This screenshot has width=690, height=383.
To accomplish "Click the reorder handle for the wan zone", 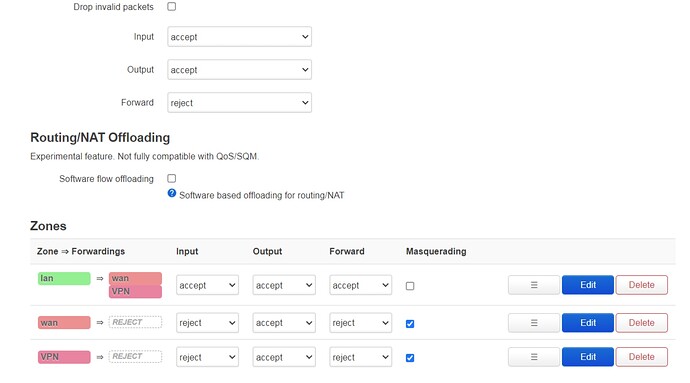I will pos(534,323).
